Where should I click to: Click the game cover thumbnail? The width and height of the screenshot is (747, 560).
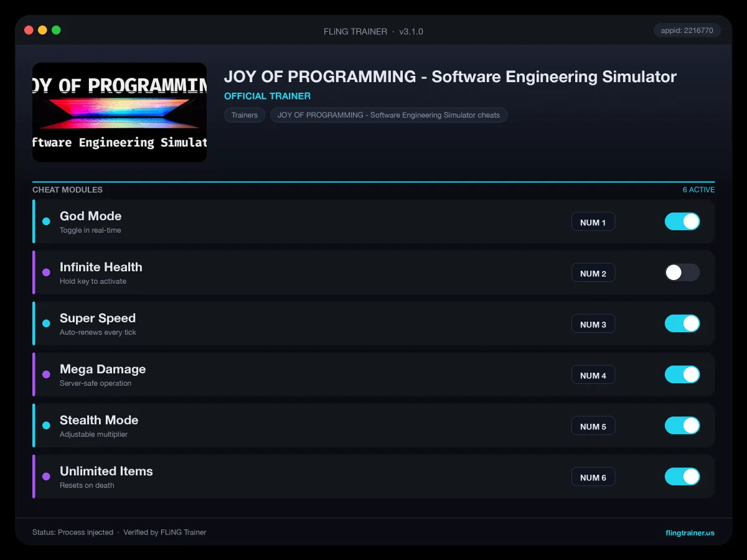point(120,112)
